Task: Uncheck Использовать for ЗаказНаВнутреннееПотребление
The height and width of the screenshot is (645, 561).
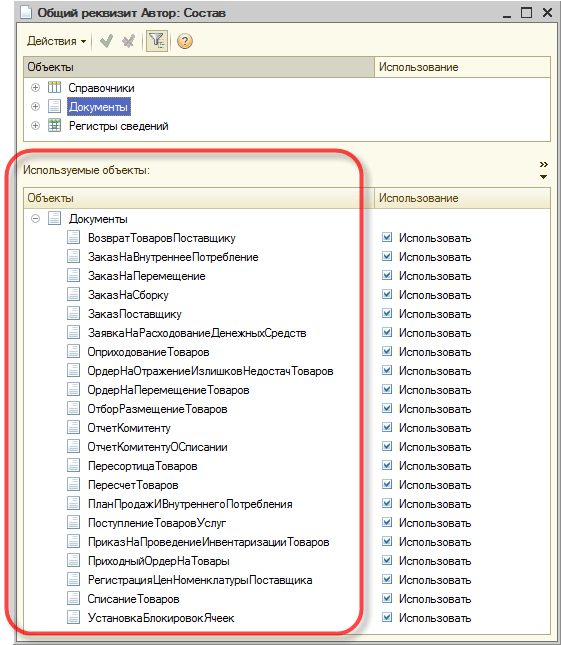Action: (x=387, y=256)
